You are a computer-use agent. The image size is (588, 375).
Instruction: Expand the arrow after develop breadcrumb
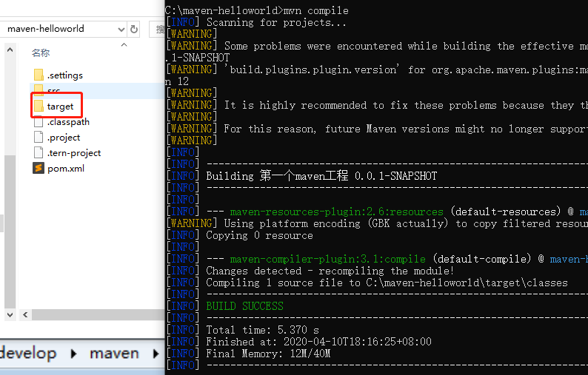click(x=73, y=354)
